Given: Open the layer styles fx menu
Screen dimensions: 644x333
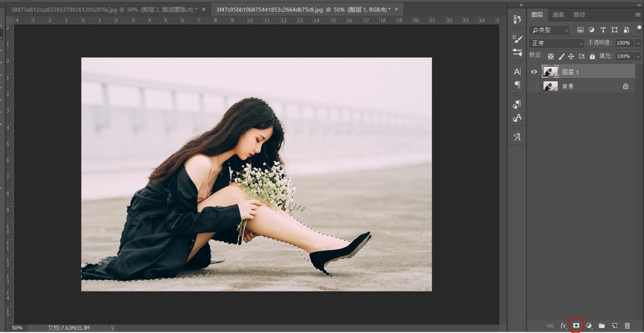Looking at the screenshot, I should tap(562, 325).
